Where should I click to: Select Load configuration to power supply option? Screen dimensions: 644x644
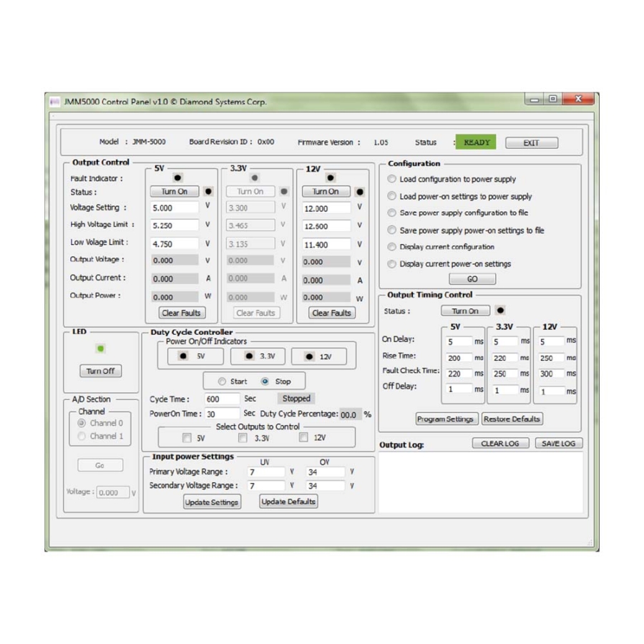[391, 179]
